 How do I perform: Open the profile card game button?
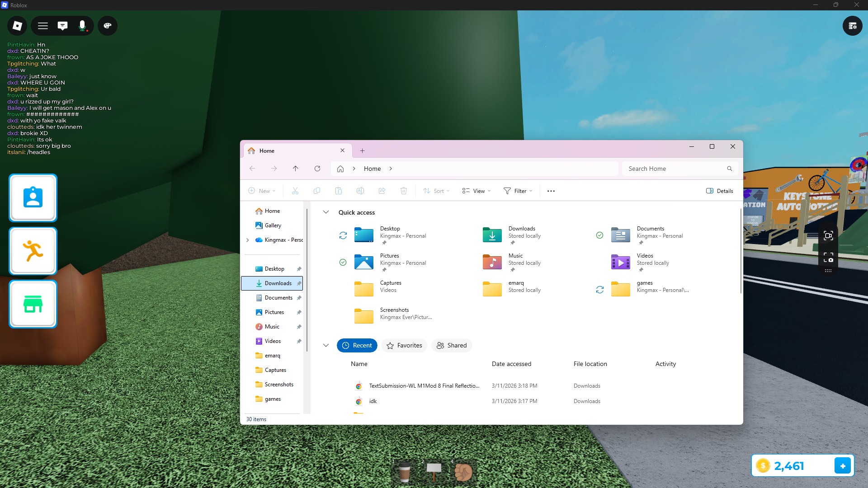click(x=33, y=198)
